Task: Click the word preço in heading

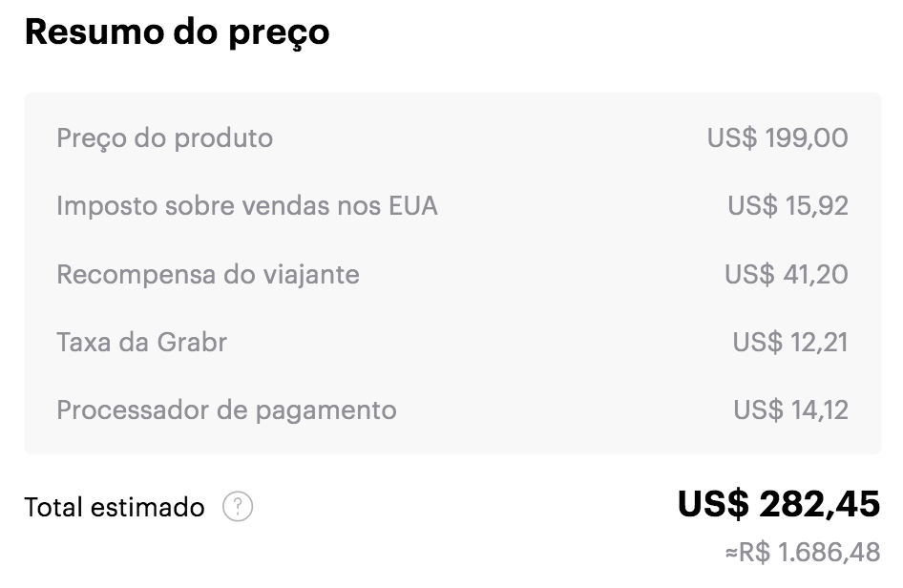Action: (279, 34)
